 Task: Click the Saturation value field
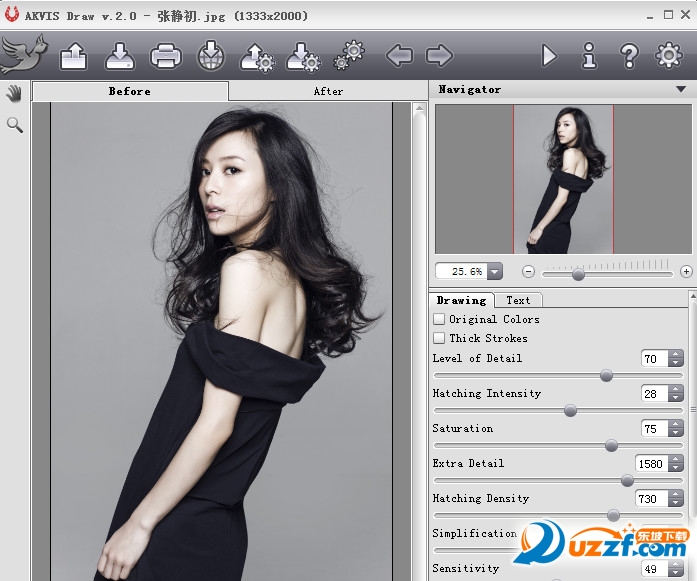click(655, 429)
